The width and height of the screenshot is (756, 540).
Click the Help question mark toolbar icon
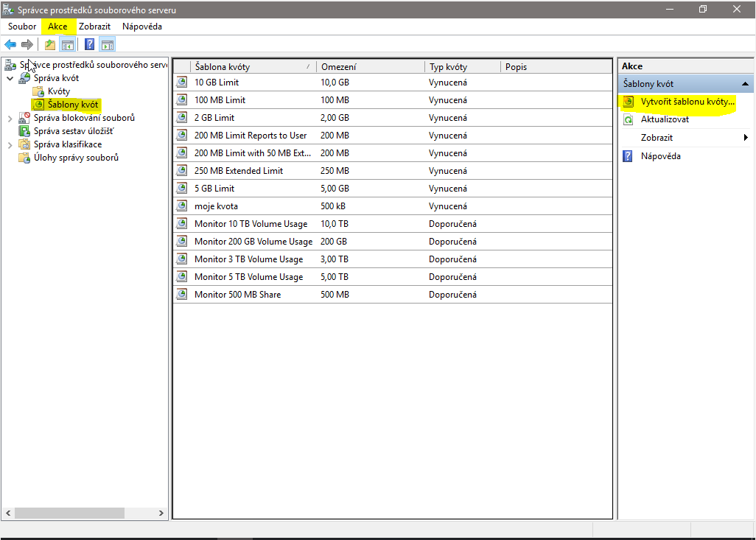click(89, 45)
